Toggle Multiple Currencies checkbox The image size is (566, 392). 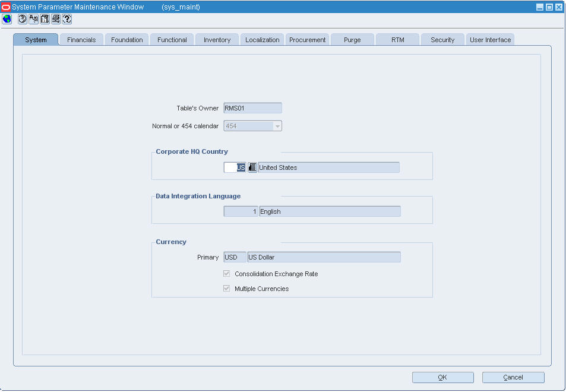pyautogui.click(x=227, y=289)
